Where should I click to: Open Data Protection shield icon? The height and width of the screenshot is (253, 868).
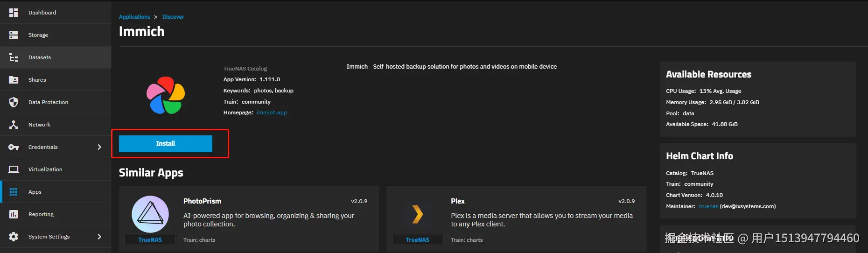click(14, 102)
